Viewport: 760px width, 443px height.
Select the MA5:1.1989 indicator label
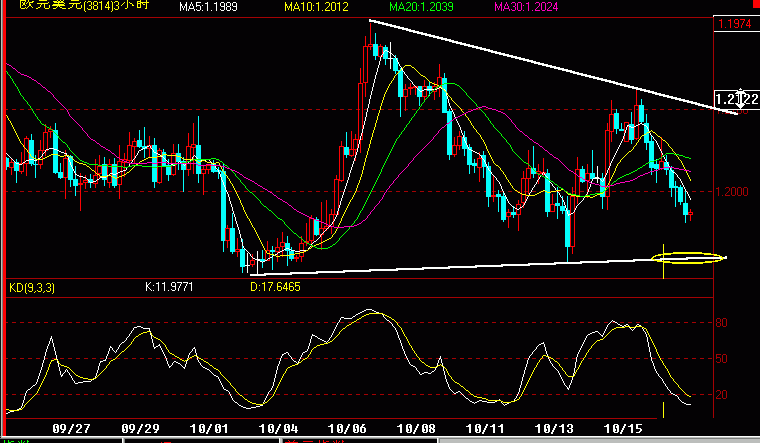point(208,7)
